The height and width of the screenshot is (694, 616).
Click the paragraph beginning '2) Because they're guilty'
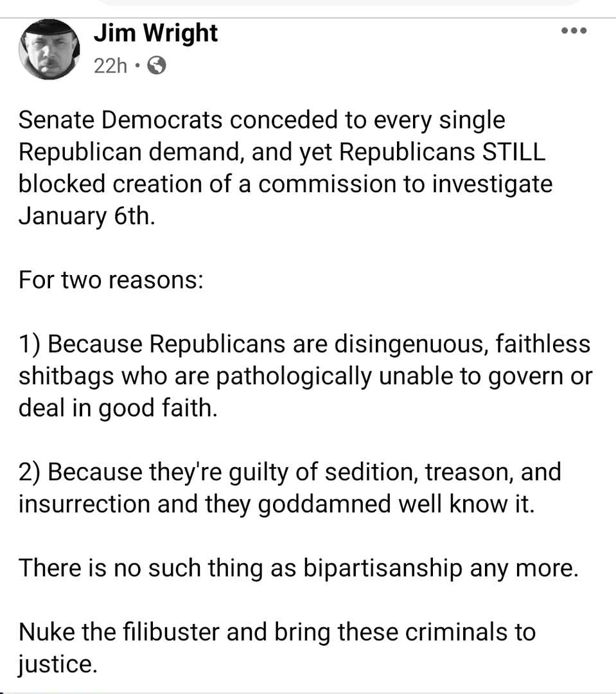[x=290, y=488]
